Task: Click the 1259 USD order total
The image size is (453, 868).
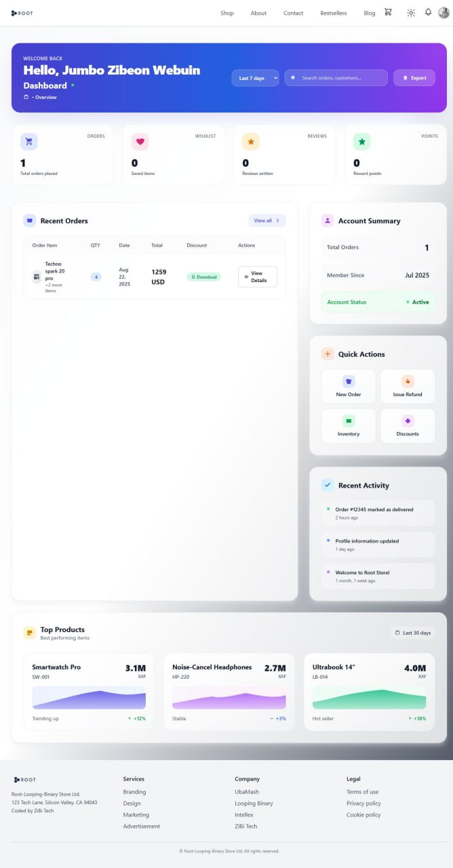Action: click(x=159, y=277)
